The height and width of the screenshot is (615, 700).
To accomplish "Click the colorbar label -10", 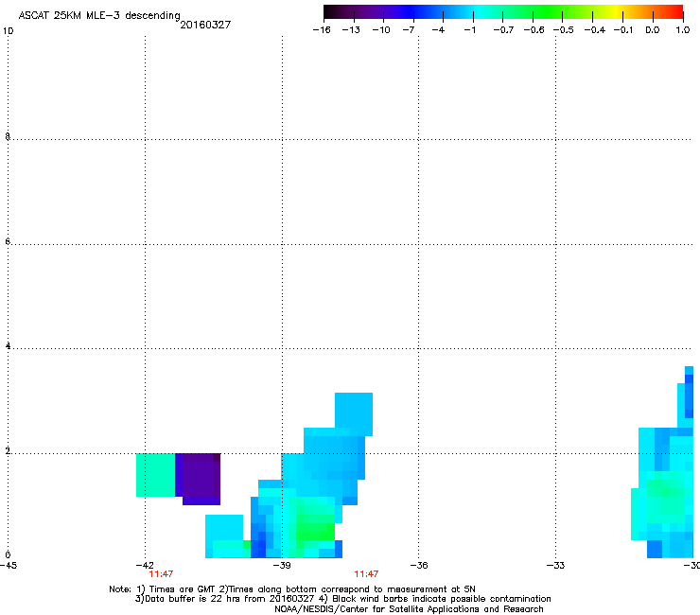I will (x=381, y=30).
